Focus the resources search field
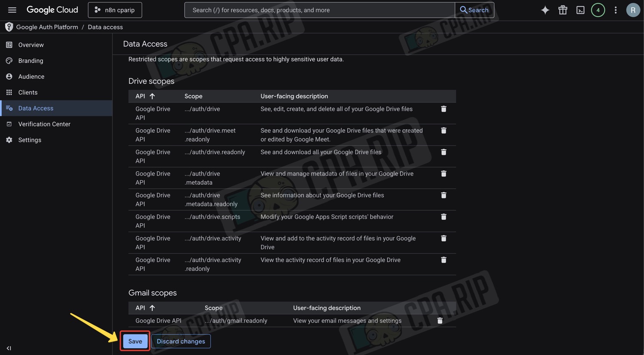This screenshot has width=644, height=355. coord(319,10)
